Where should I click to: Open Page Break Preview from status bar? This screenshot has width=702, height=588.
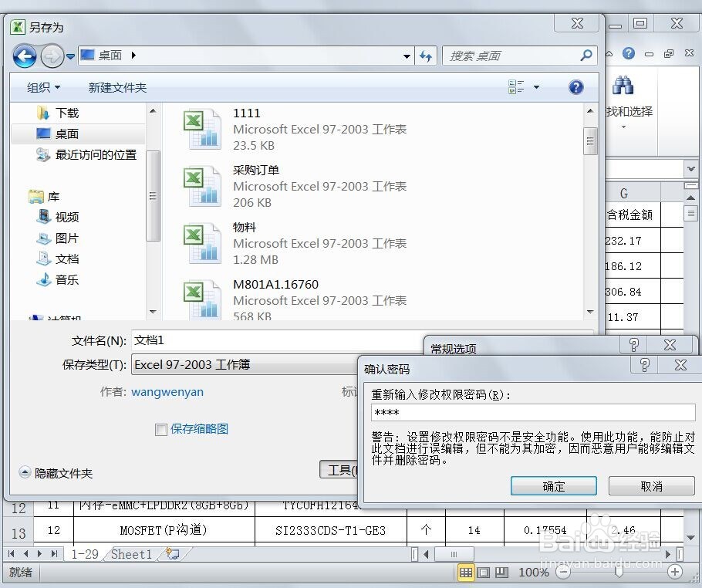[x=501, y=573]
